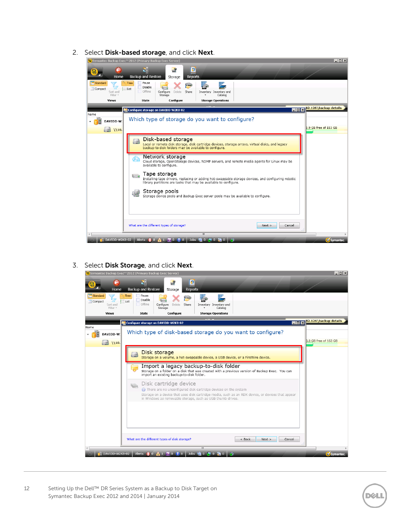The width and height of the screenshot is (411, 532).
Task: Select List view in step 2 screenshot
Action: pos(128,89)
